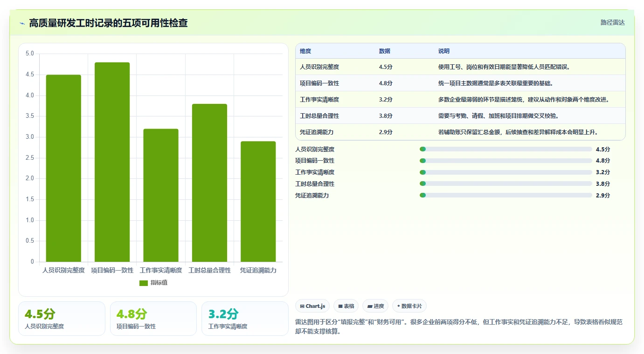Viewport: 644px width, 354px height.
Task: Click the 工时总量合理性 bar in the chart
Action: [x=209, y=183]
